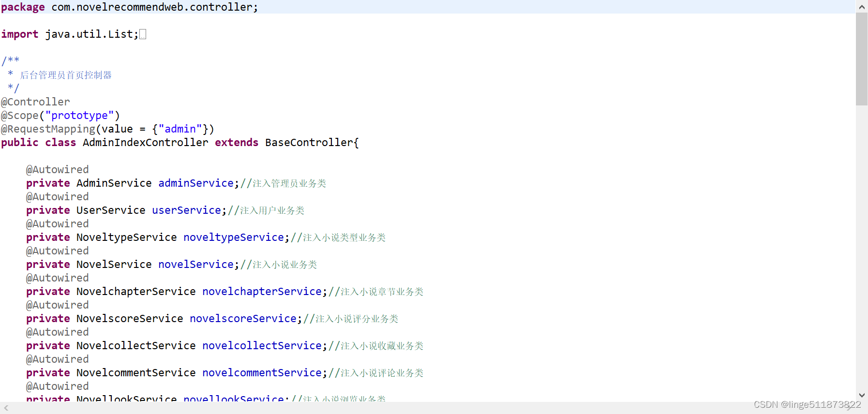Click the AdminService type name

pyautogui.click(x=114, y=183)
